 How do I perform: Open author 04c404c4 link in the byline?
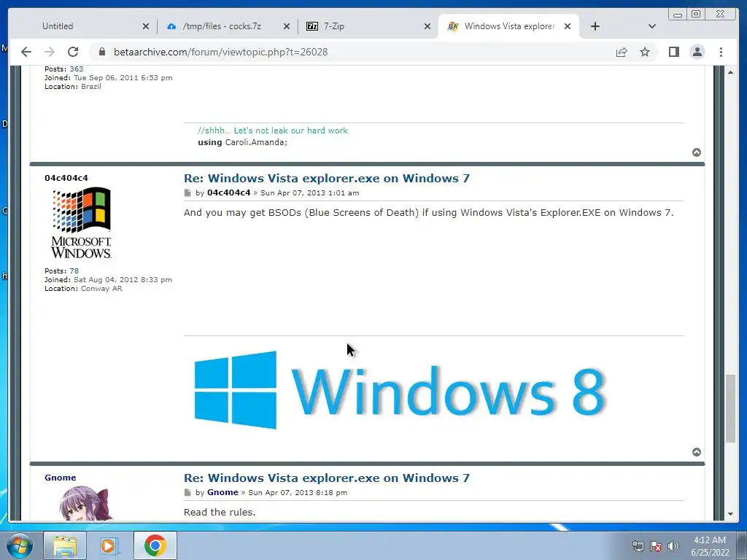(x=228, y=192)
